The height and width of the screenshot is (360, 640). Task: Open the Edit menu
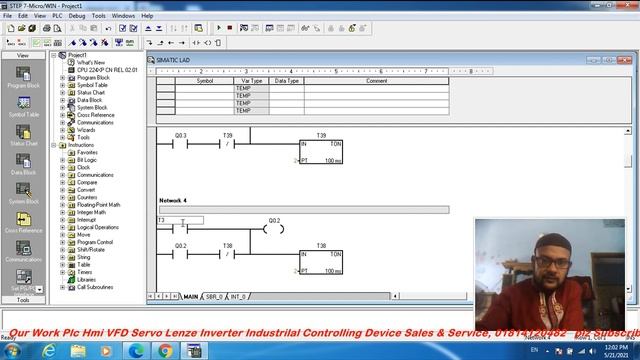[x=23, y=16]
